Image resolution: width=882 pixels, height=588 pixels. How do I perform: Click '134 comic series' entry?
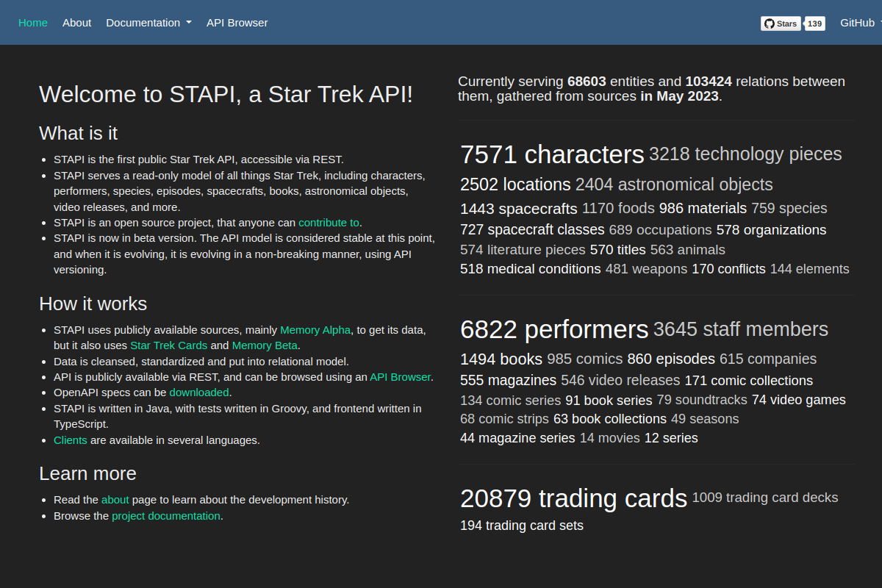click(x=510, y=400)
